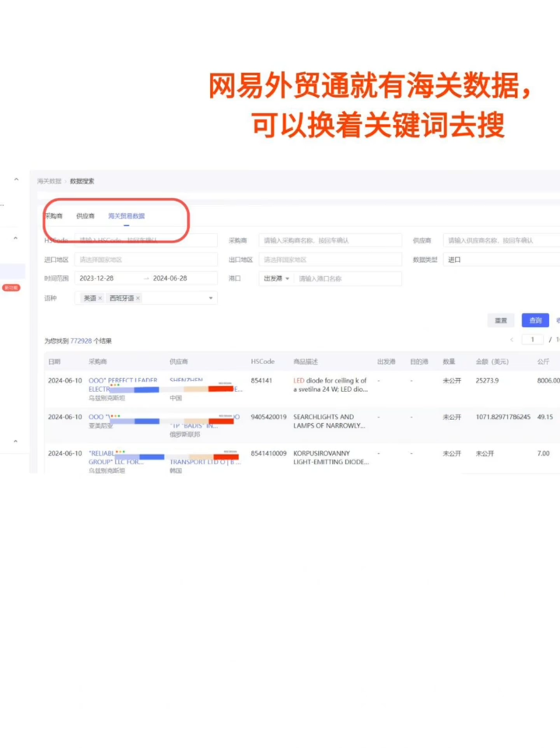Click the 出发港 column header
The width and height of the screenshot is (560, 748).
point(386,362)
